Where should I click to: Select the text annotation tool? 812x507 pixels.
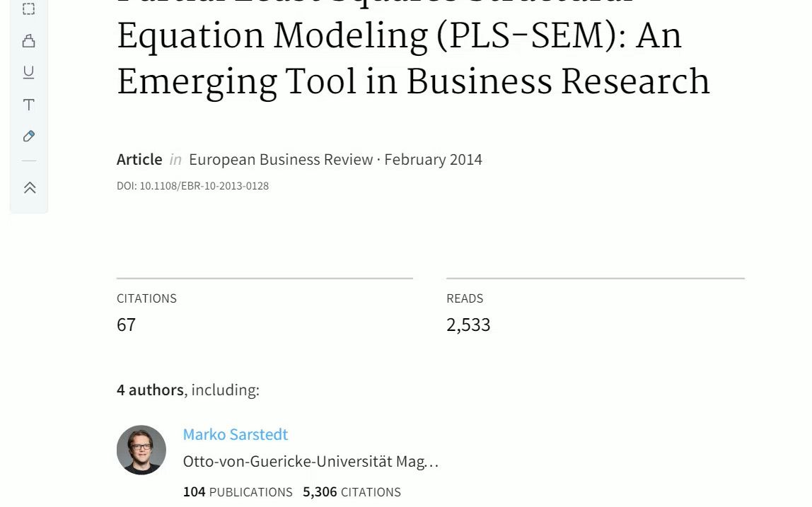[x=29, y=105]
